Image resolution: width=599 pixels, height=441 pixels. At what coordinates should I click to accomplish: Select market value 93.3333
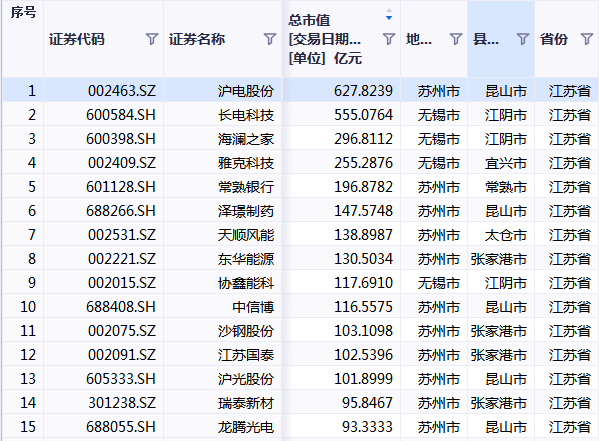pyautogui.click(x=367, y=427)
